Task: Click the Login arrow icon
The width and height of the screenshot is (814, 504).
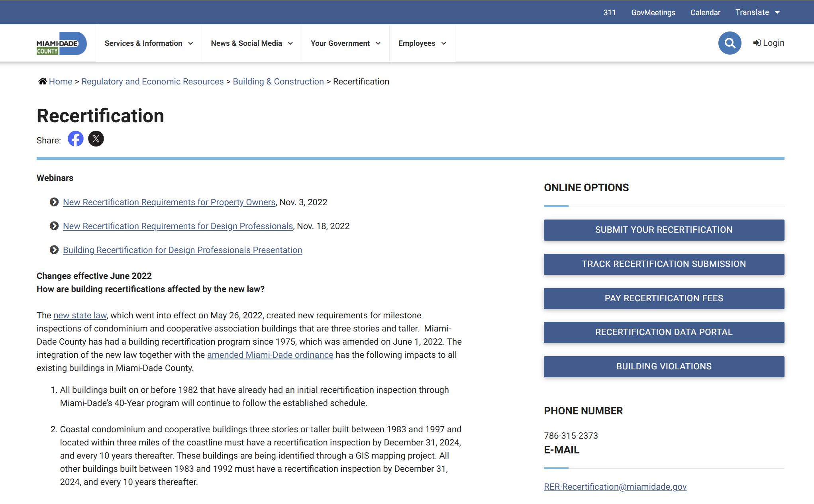Action: click(x=757, y=43)
